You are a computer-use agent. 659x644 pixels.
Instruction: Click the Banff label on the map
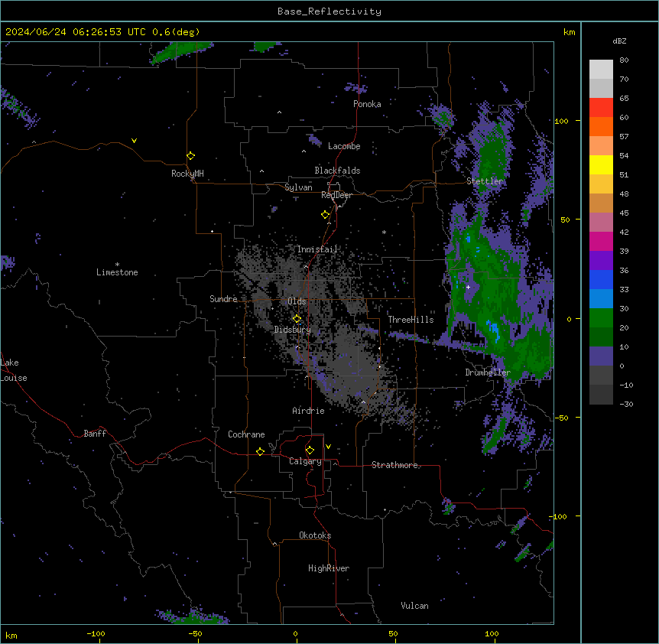[95, 434]
